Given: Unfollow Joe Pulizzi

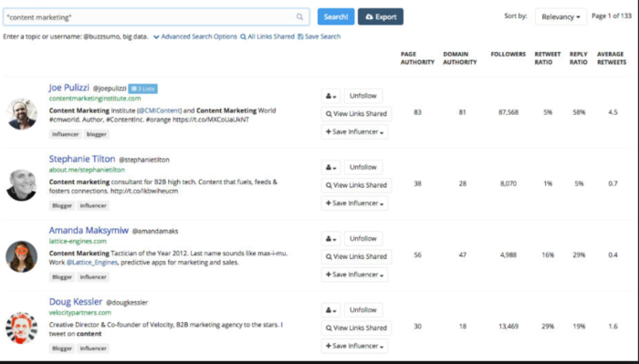Looking at the screenshot, I should tap(363, 96).
